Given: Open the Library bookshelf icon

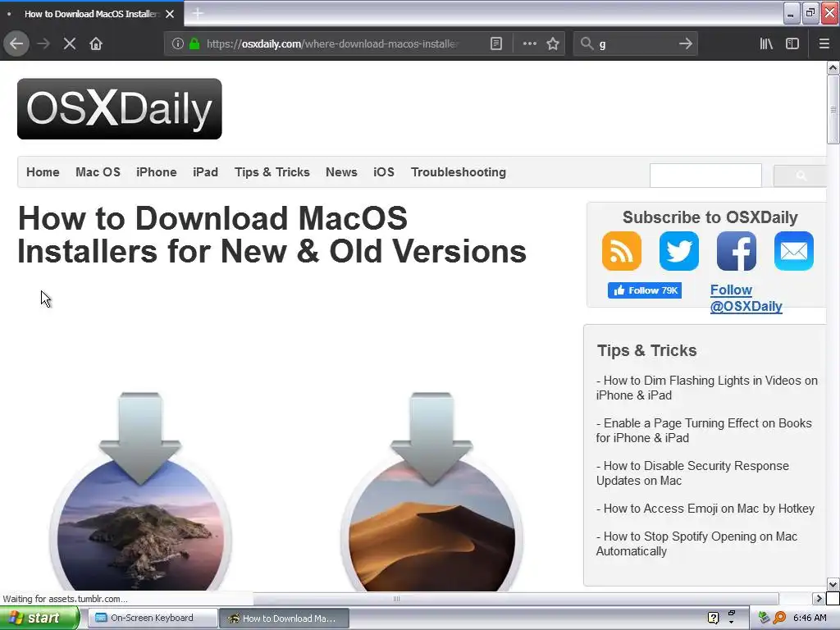Looking at the screenshot, I should [x=766, y=43].
